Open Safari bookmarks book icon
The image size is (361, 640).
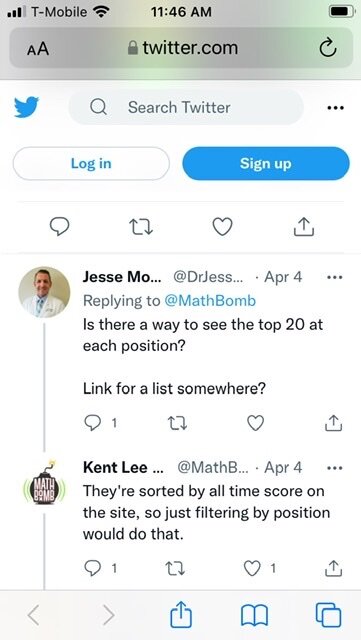254,616
